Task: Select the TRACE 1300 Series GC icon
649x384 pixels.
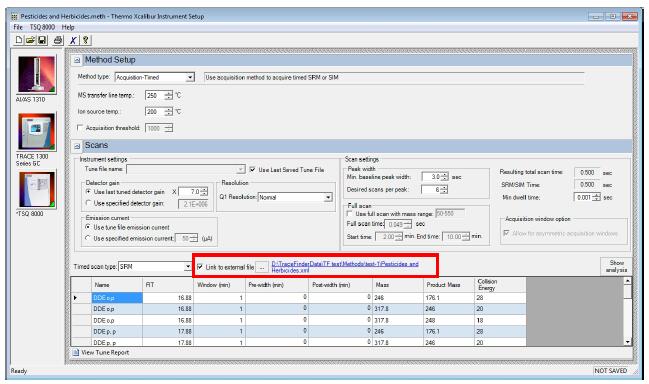Action: click(36, 132)
